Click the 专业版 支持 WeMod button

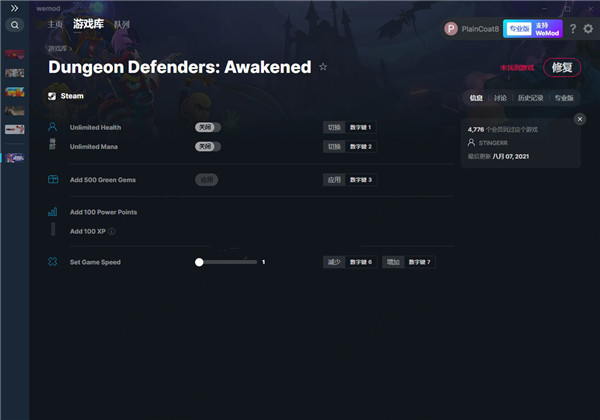tap(533, 29)
